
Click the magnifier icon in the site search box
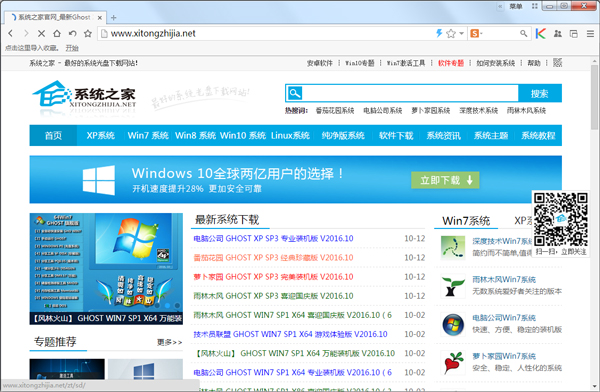pos(295,93)
